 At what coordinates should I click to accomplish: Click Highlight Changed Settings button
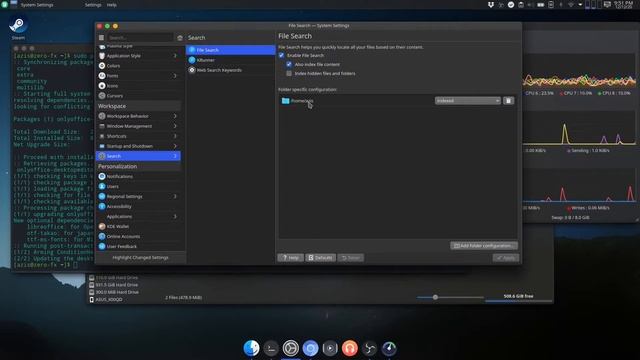point(140,258)
